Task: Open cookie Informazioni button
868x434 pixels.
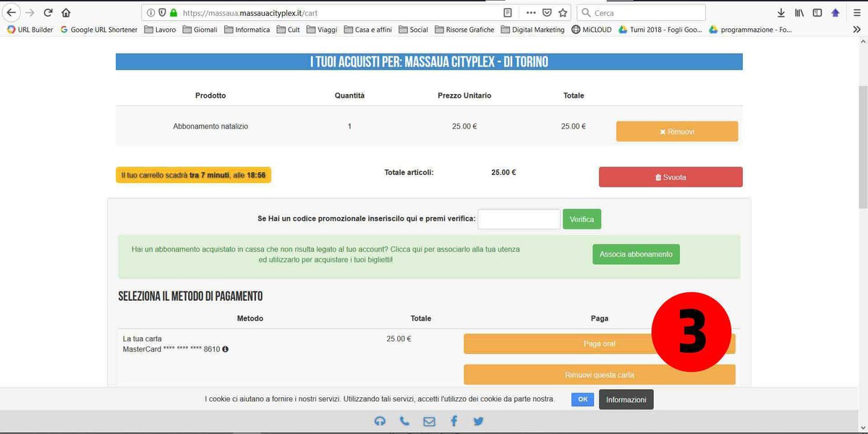Action: click(x=626, y=400)
